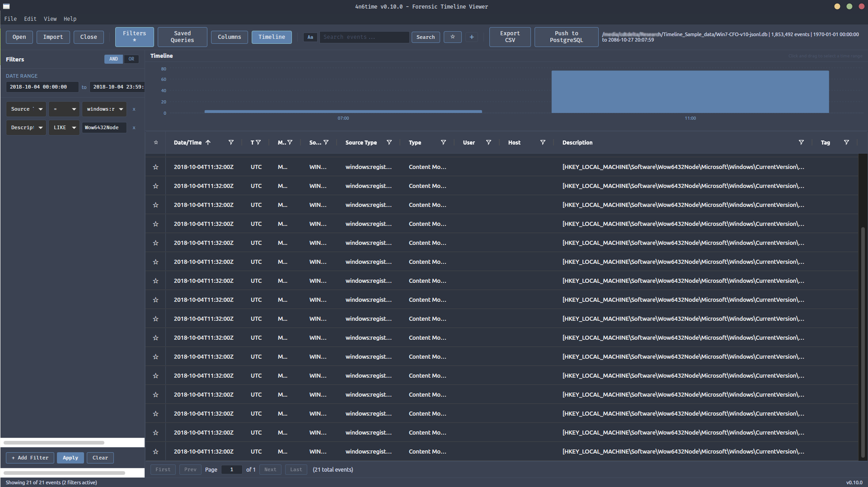Open the Host column filter funnel
This screenshot has width=868, height=487.
pos(543,142)
